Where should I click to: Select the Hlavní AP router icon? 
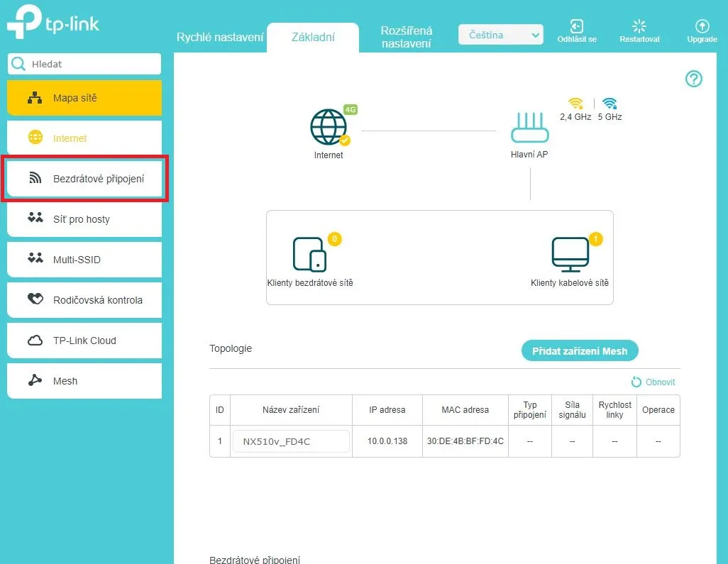(529, 128)
